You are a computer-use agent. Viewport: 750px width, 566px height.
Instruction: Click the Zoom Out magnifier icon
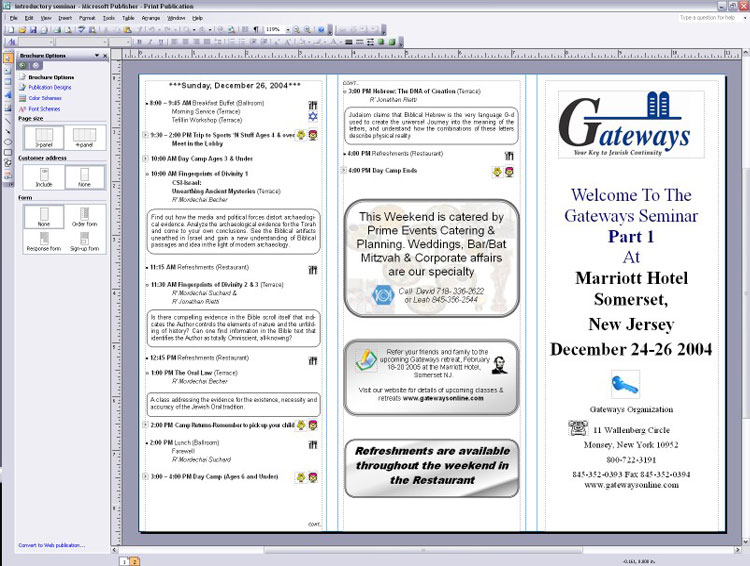coord(297,30)
